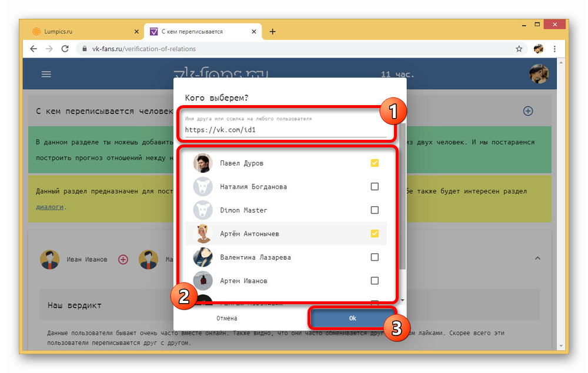Click Артём Антонычев avatar in list
Screen dimensions: 588x373
[x=203, y=234]
